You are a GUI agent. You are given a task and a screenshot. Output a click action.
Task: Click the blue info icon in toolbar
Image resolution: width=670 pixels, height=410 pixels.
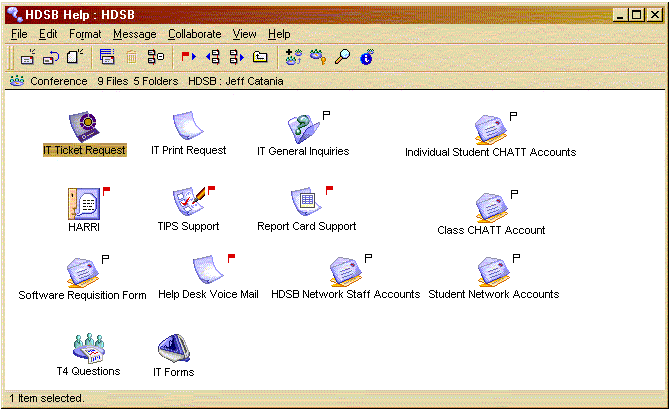click(x=366, y=57)
